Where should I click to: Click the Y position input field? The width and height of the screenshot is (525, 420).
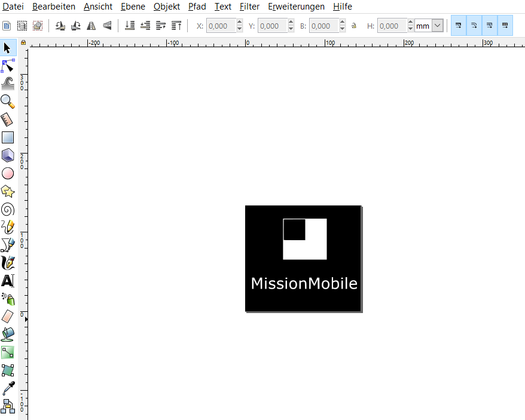click(273, 26)
